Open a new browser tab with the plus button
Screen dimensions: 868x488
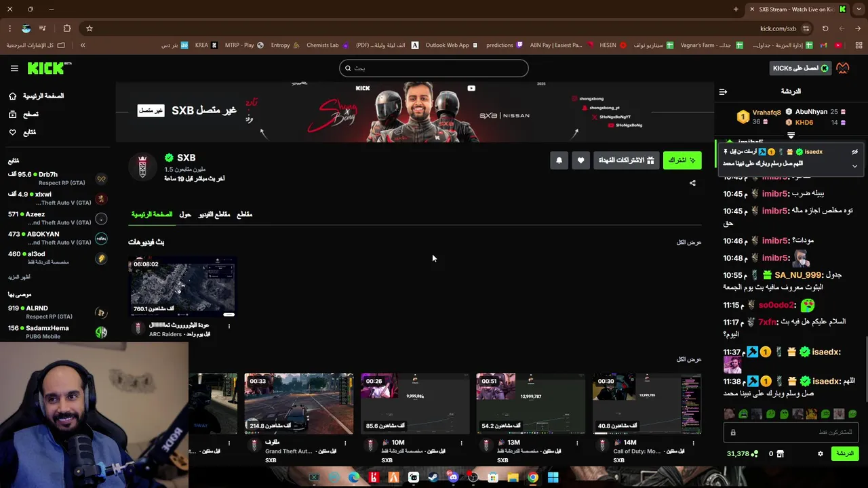click(736, 9)
